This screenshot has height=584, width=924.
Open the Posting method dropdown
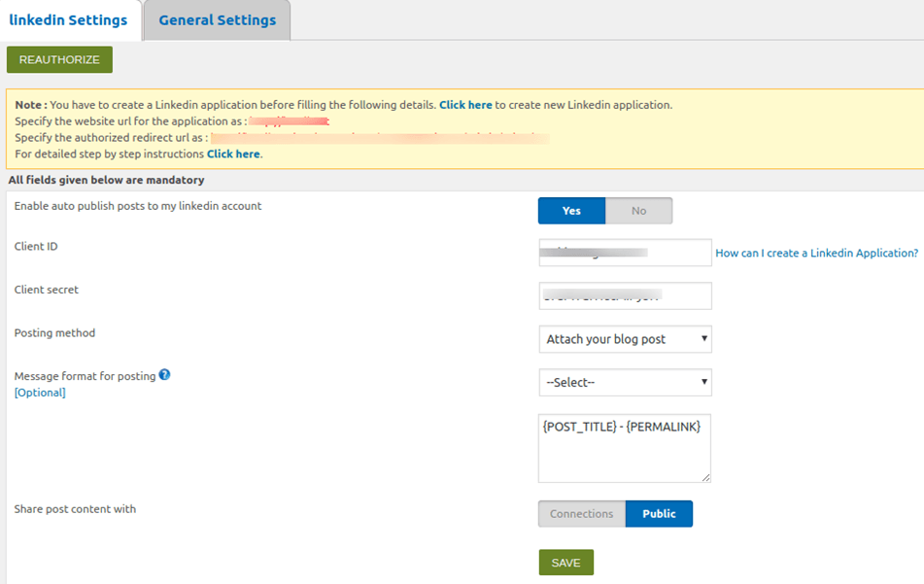point(626,339)
